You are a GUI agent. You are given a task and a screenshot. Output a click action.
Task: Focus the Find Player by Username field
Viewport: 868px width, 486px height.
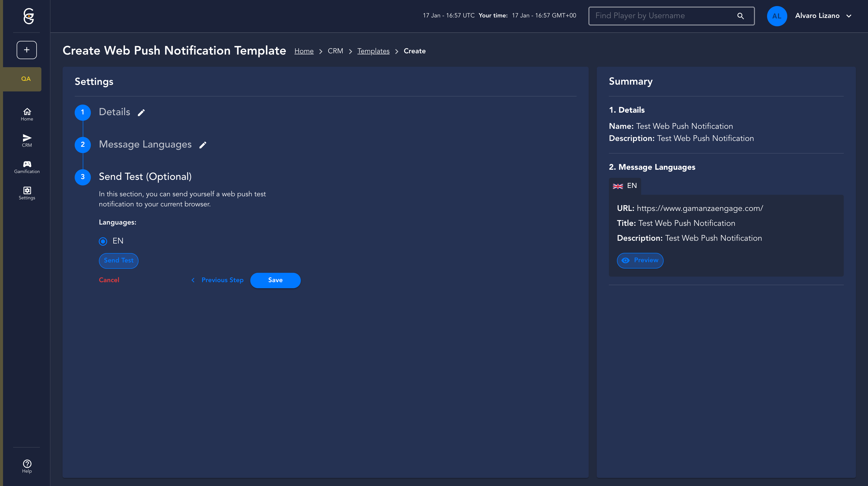click(664, 16)
